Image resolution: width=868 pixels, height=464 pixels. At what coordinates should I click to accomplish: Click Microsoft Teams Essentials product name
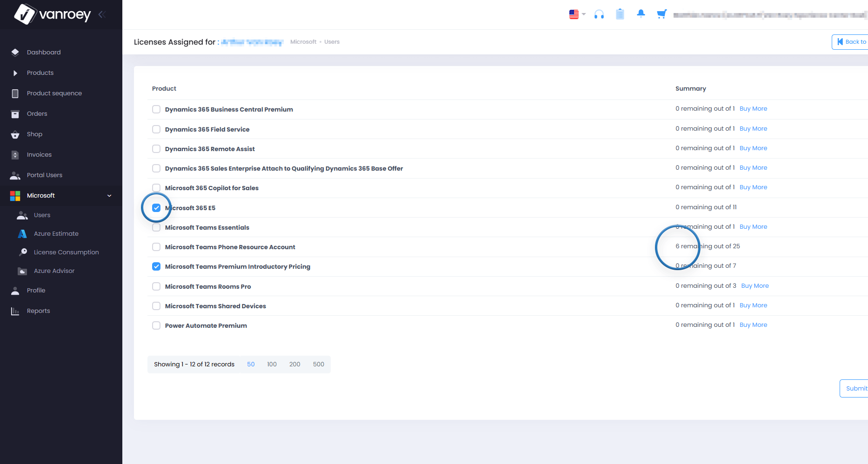tap(207, 228)
